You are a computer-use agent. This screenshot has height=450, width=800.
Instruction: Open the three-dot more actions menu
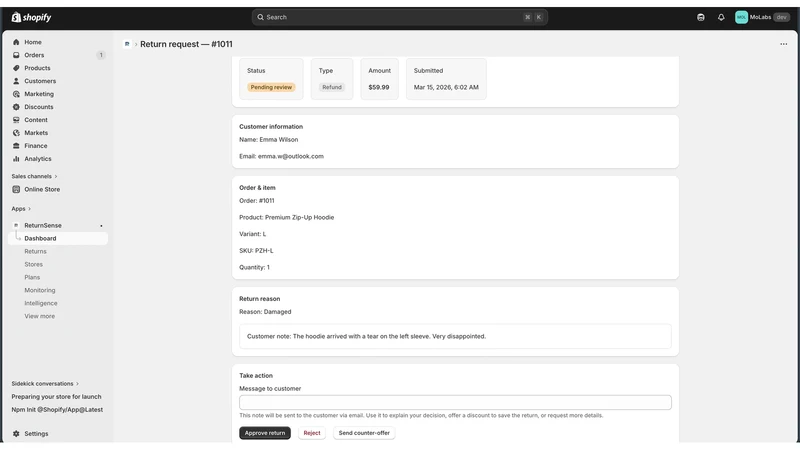point(784,44)
